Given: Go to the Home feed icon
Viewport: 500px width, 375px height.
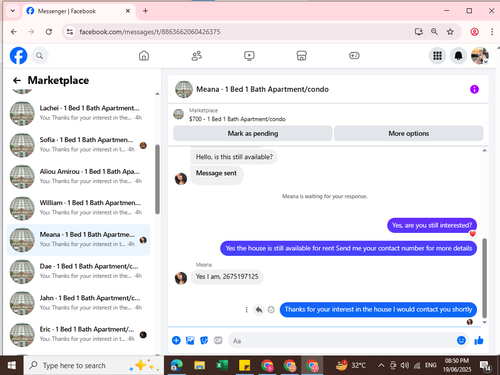Looking at the screenshot, I should click(x=144, y=56).
